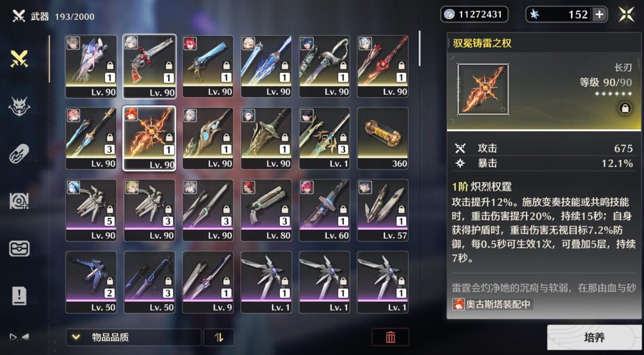The image size is (644, 355).
Task: Click the red trash can discard icon
Action: (x=390, y=337)
